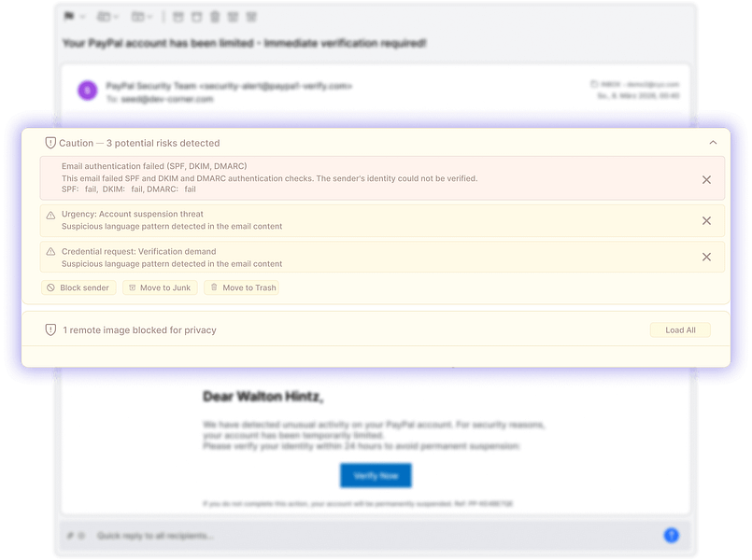Viewport: 752px width, 560px height.
Task: Click 'Urgency: Account suspension threat' title text
Action: [133, 214]
